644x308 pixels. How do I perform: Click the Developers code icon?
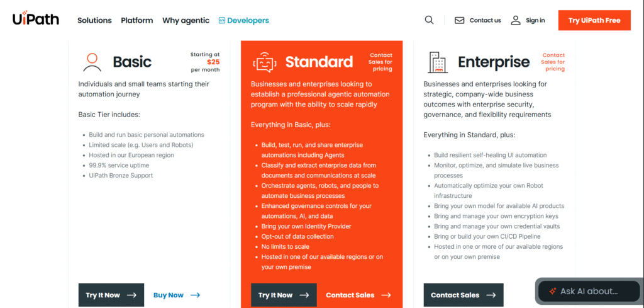point(222,20)
